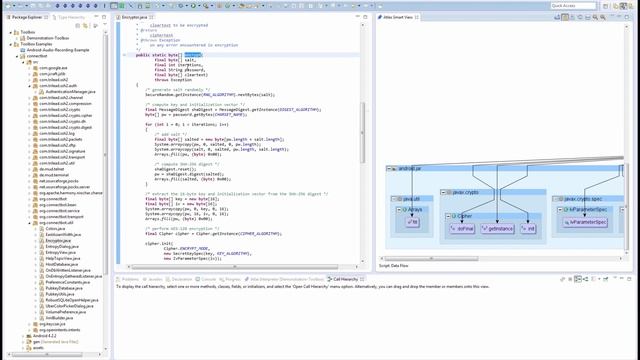Image resolution: width=640 pixels, height=360 pixels.
Task: Open the Run button dropdown arrow
Action: (x=199, y=6)
